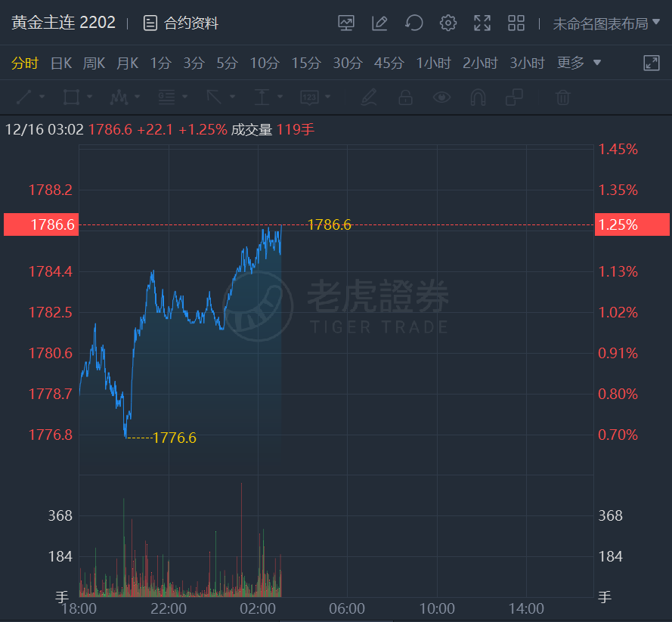Click the refresh chart icon

coord(413,23)
